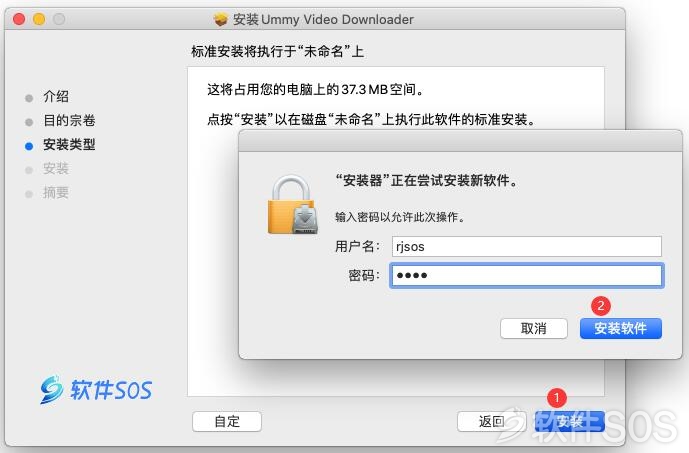Go back with the 返回 button

pyautogui.click(x=491, y=421)
